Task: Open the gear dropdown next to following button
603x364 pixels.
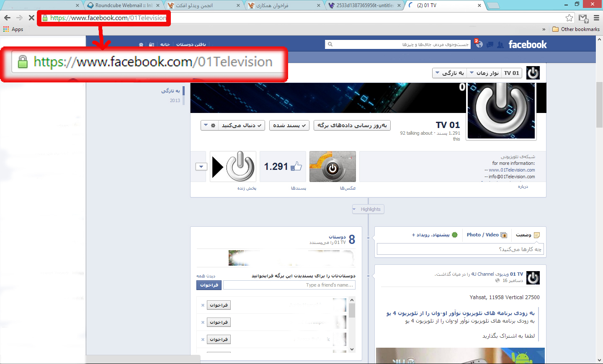Action: [x=209, y=125]
